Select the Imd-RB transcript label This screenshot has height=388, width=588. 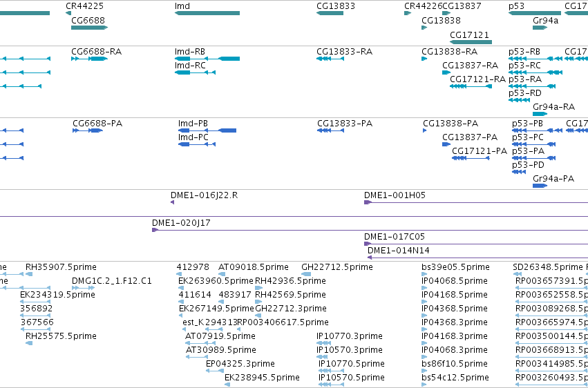pyautogui.click(x=190, y=52)
